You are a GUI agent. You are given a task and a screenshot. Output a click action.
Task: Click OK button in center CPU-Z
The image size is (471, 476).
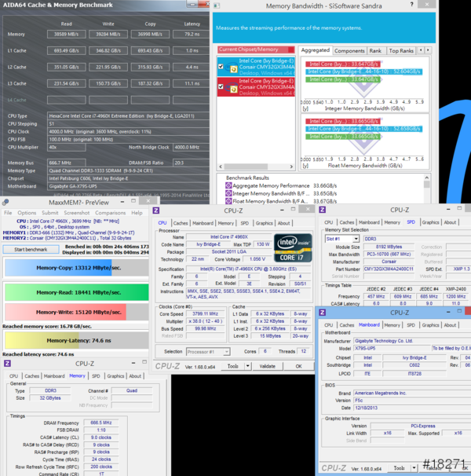[x=298, y=366]
